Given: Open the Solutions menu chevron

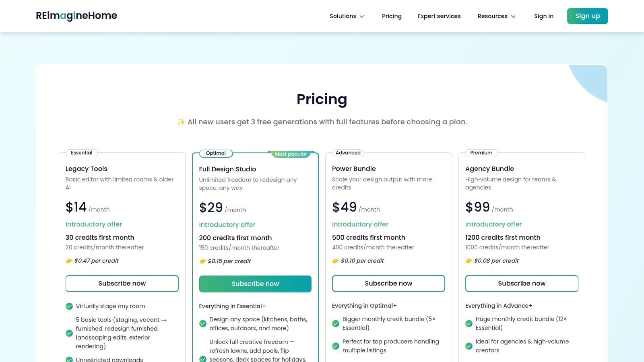Looking at the screenshot, I should (x=362, y=16).
